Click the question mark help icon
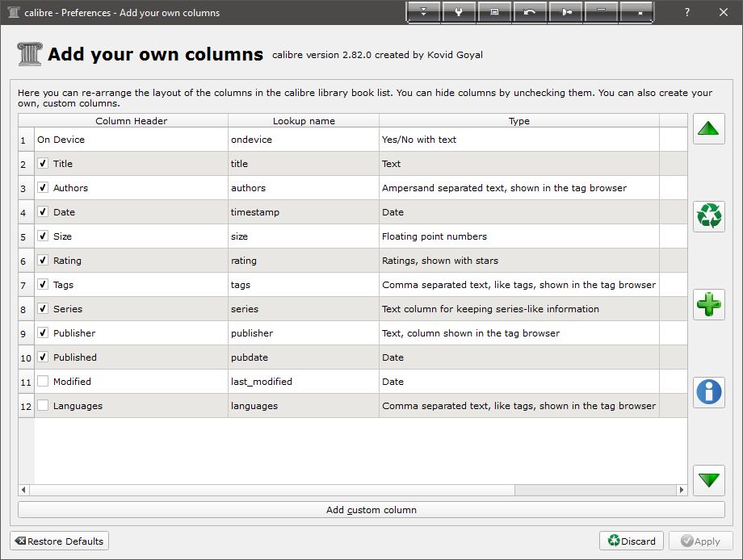The height and width of the screenshot is (560, 743). click(x=686, y=12)
